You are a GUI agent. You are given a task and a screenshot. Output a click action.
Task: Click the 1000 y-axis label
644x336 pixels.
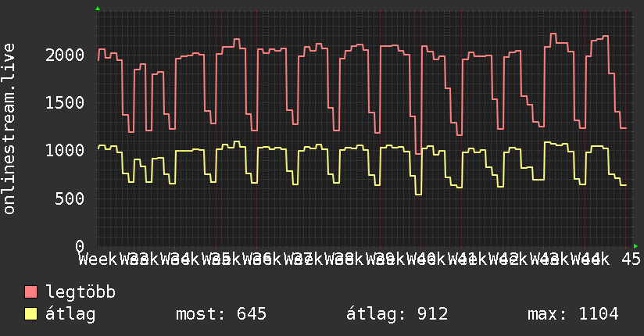[x=65, y=151]
